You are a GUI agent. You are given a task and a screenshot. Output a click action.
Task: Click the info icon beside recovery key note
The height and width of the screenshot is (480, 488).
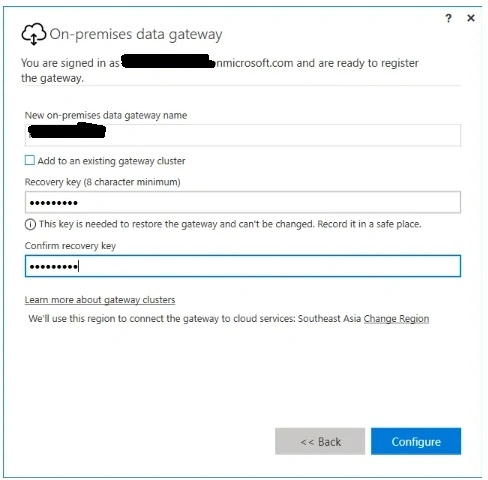point(30,224)
